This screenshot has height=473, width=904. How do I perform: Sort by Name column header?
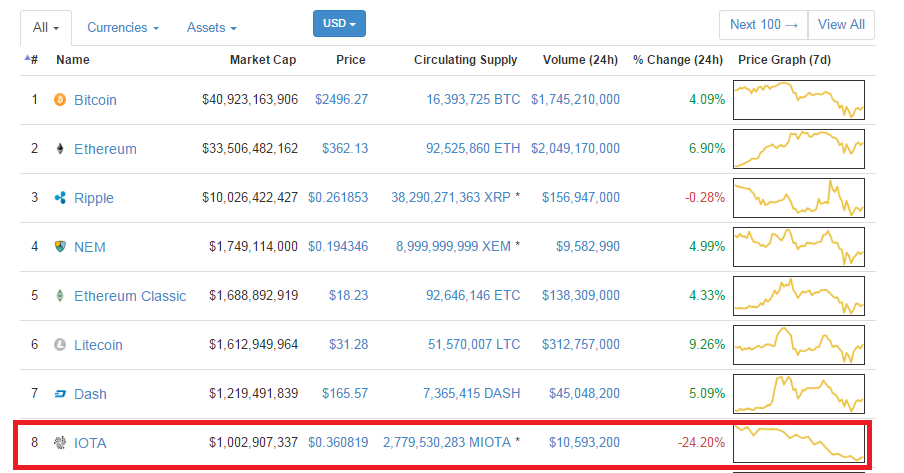pyautogui.click(x=73, y=60)
